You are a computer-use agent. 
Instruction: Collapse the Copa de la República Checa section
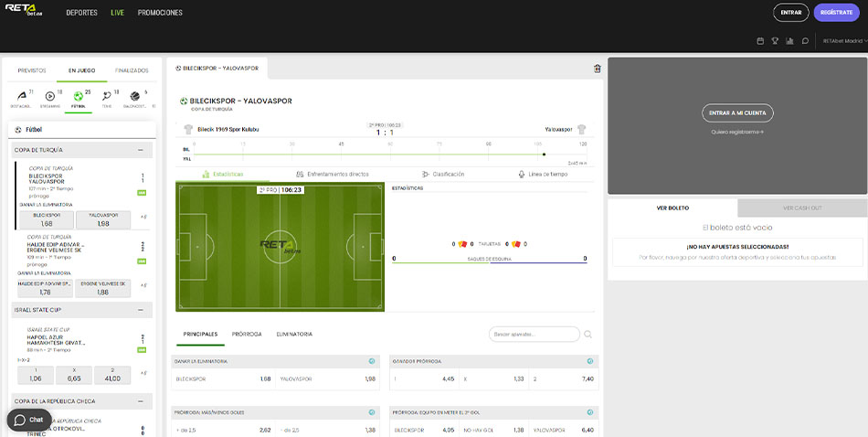pos(141,401)
